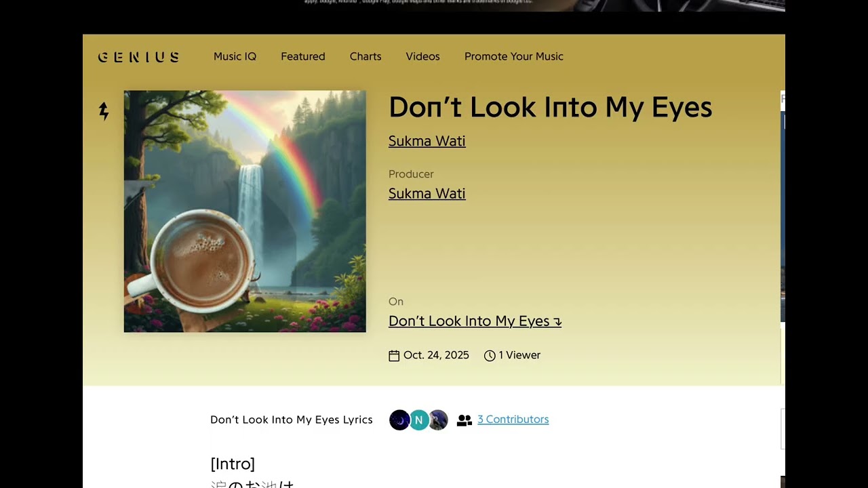Open the Genius logo homepage link
The width and height of the screenshot is (868, 488).
[x=138, y=57]
